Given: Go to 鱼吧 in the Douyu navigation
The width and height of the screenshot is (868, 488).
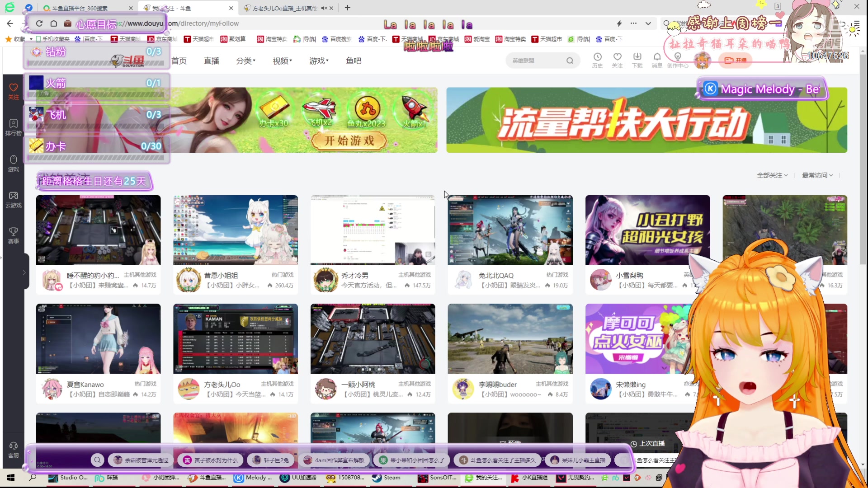Looking at the screenshot, I should [354, 61].
